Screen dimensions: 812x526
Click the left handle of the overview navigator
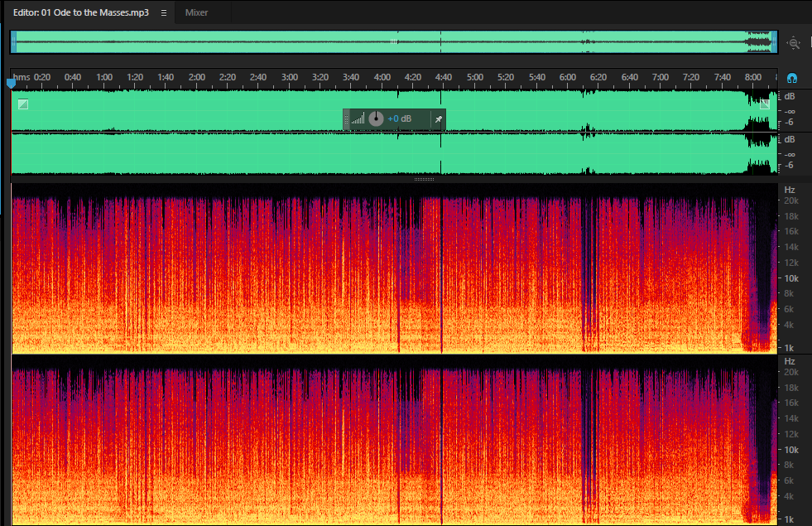tap(14, 42)
